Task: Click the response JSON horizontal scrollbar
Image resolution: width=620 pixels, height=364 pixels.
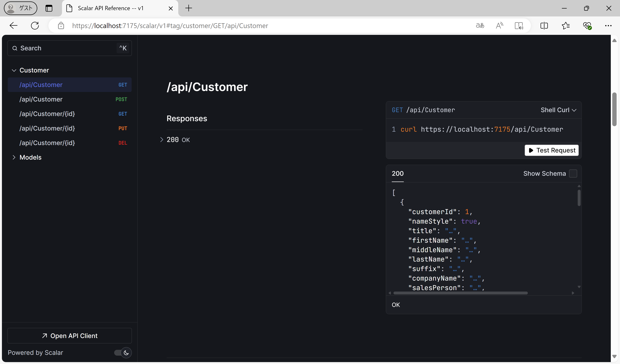Action: pos(460,293)
